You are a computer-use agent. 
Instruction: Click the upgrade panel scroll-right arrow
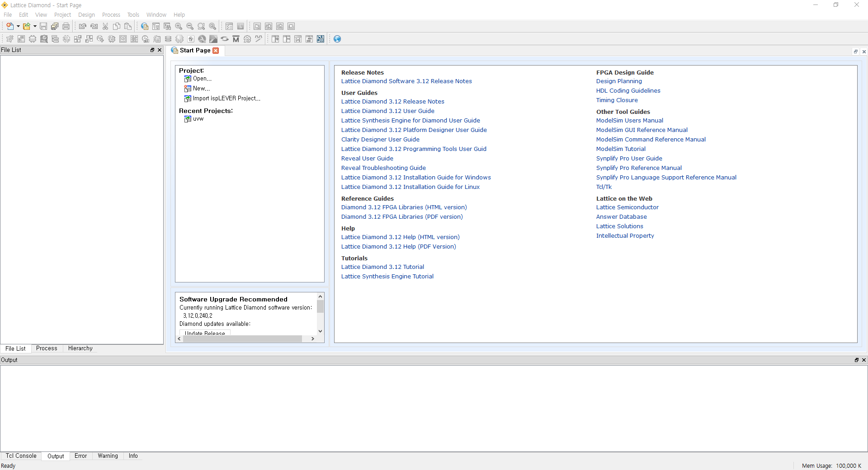(x=313, y=339)
